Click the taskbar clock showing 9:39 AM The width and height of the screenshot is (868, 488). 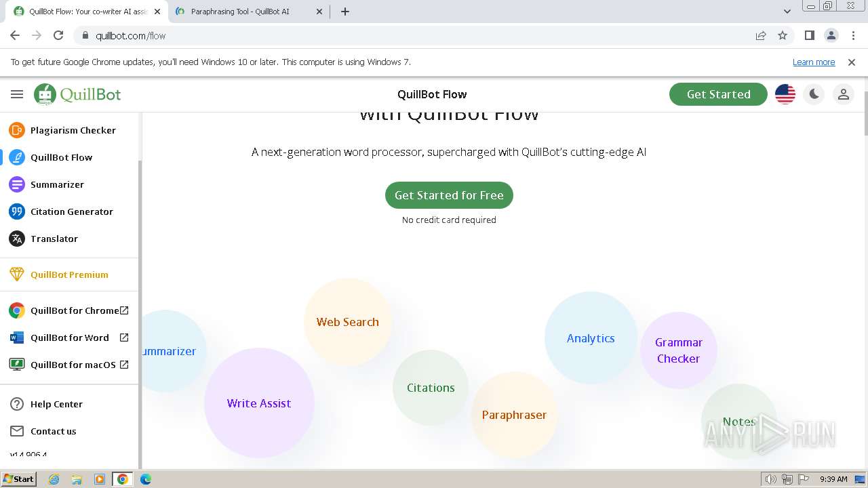click(833, 479)
